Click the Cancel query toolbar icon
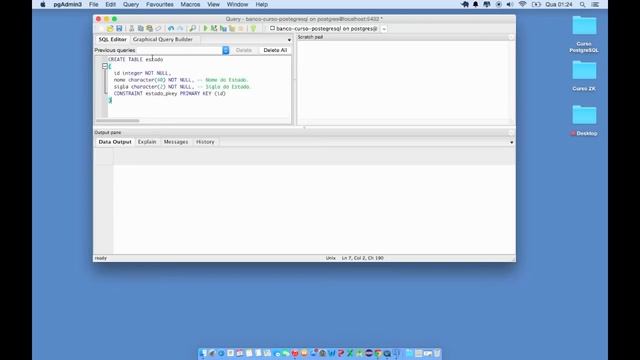This screenshot has height=360, width=640. pyautogui.click(x=241, y=29)
